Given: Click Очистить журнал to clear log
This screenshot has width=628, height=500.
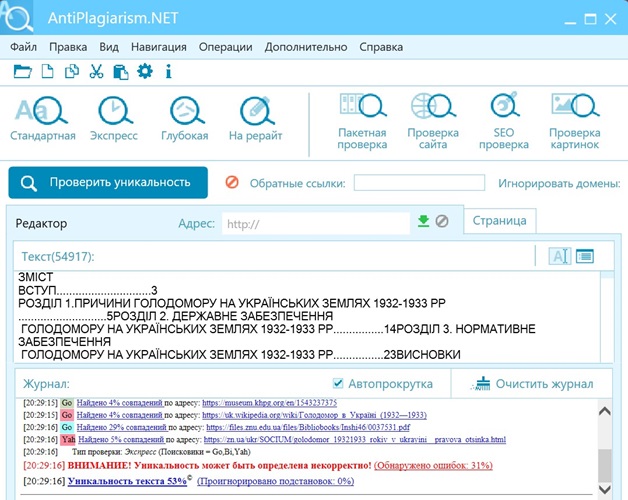Looking at the screenshot, I should (533, 383).
